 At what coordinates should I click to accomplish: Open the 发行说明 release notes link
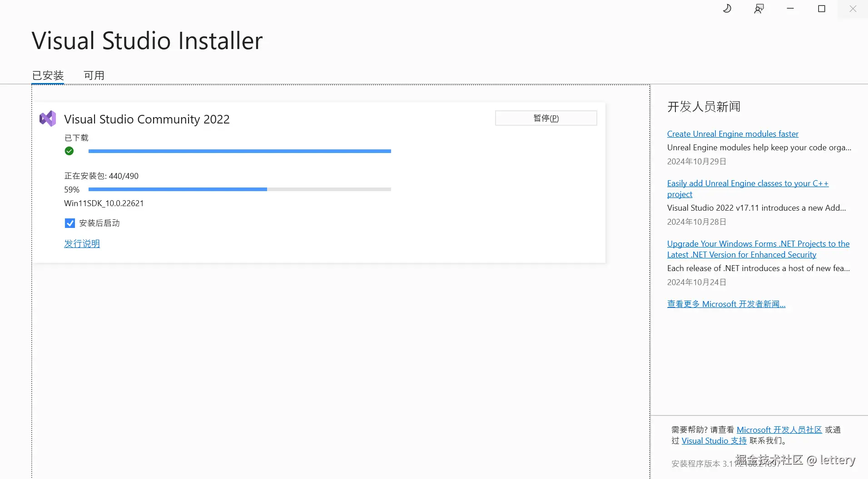82,244
